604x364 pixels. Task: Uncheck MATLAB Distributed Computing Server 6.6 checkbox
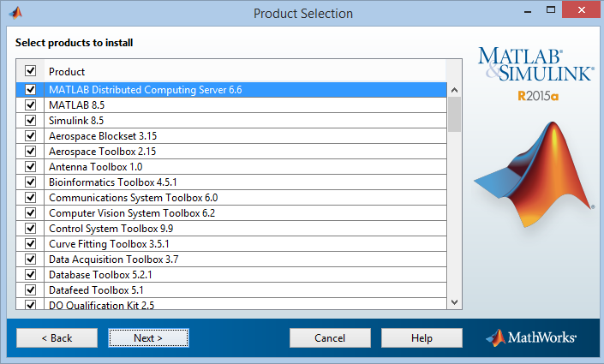[31, 89]
